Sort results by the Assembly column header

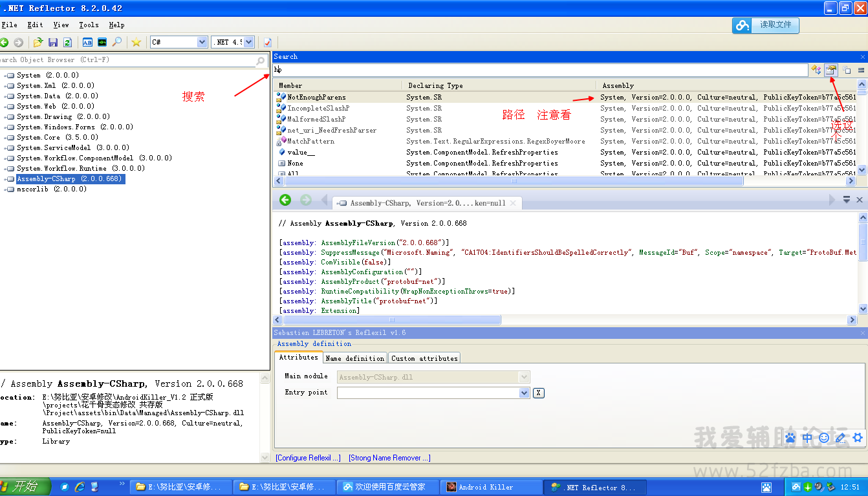tap(727, 85)
